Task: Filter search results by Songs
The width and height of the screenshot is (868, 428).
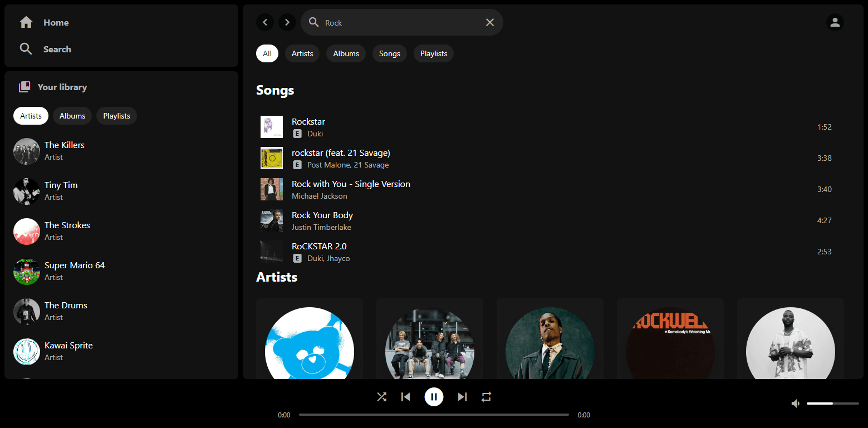Action: 390,53
